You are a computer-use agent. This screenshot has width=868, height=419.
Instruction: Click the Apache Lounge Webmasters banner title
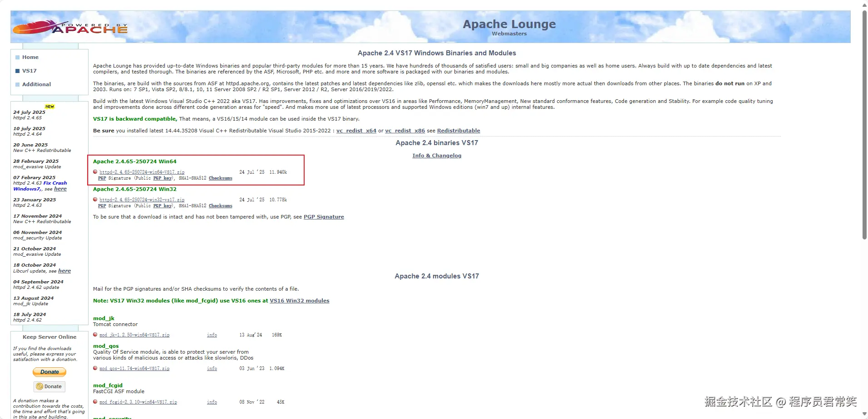point(509,27)
